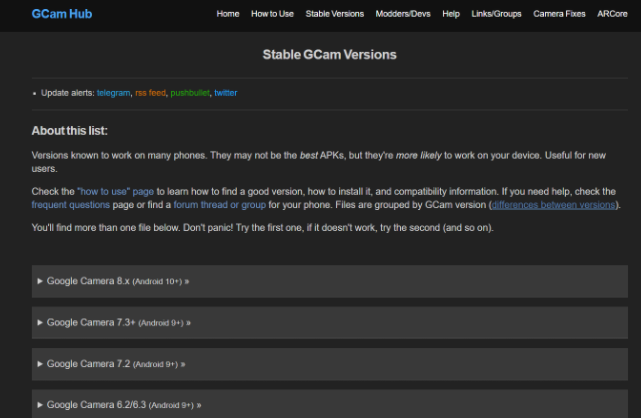Open the Help navigation link
The width and height of the screenshot is (641, 418).
coord(451,15)
